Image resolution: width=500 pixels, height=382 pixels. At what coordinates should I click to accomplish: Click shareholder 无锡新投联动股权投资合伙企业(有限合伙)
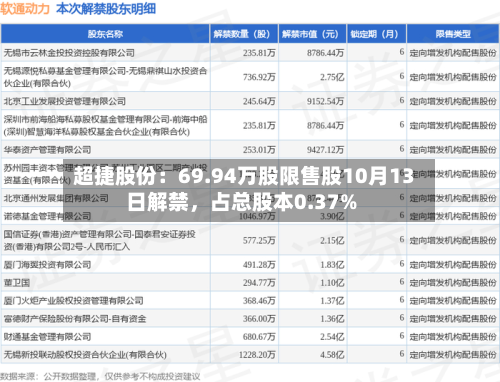coord(85,355)
